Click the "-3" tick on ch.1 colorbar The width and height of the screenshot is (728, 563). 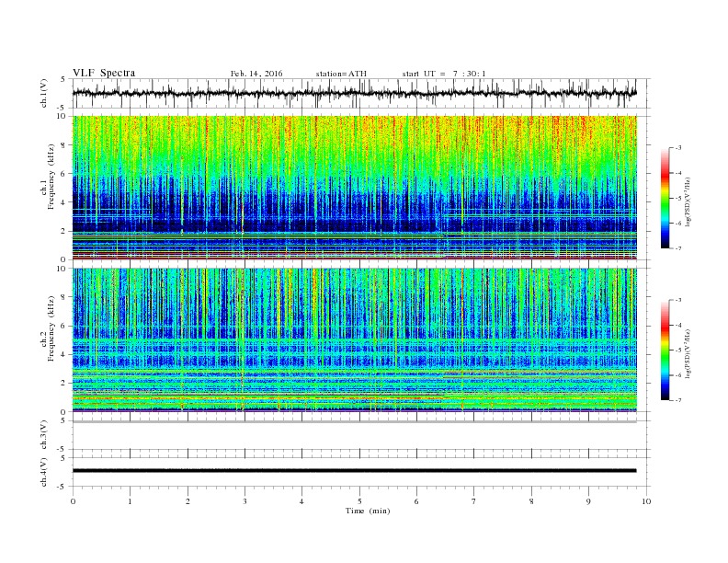(x=677, y=148)
